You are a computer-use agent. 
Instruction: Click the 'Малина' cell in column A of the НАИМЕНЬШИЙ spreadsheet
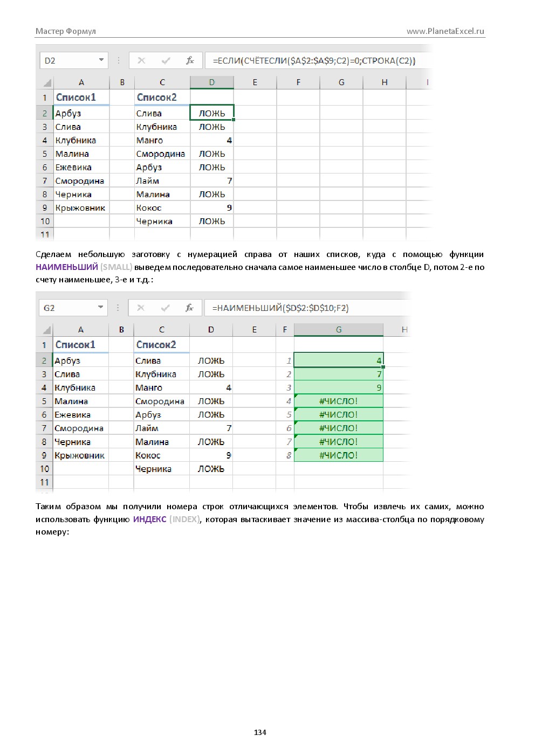click(x=81, y=401)
